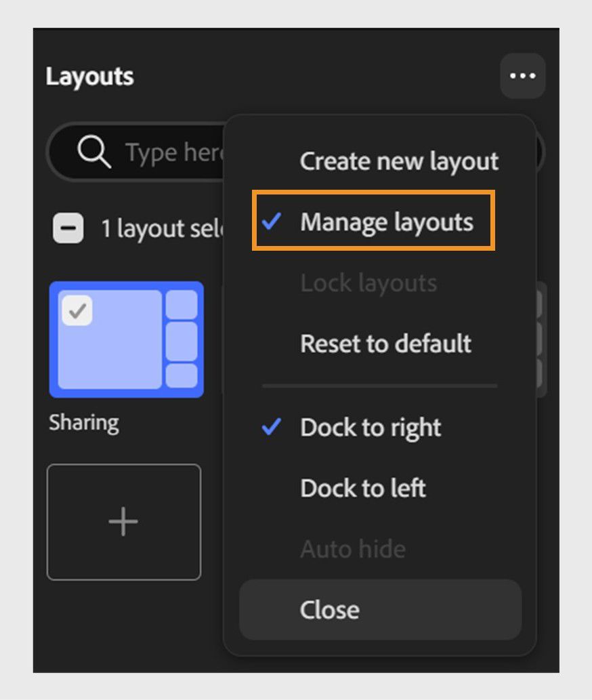This screenshot has width=592, height=700.
Task: Click the plus icon to add a new layout
Action: [x=123, y=521]
